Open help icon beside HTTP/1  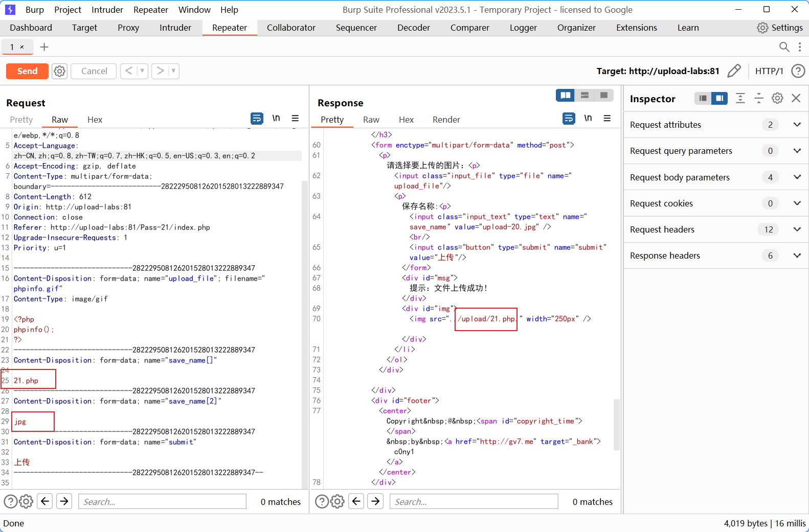click(798, 71)
